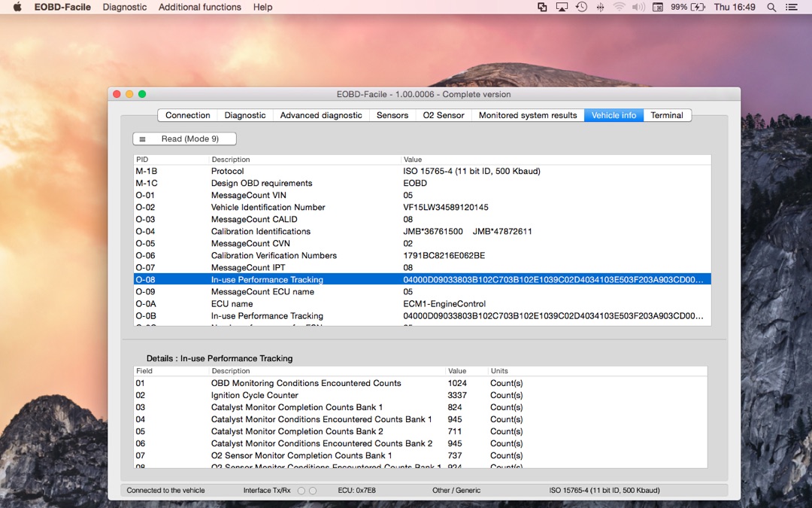Switch to the Sensors tab
The image size is (812, 508).
coord(392,115)
